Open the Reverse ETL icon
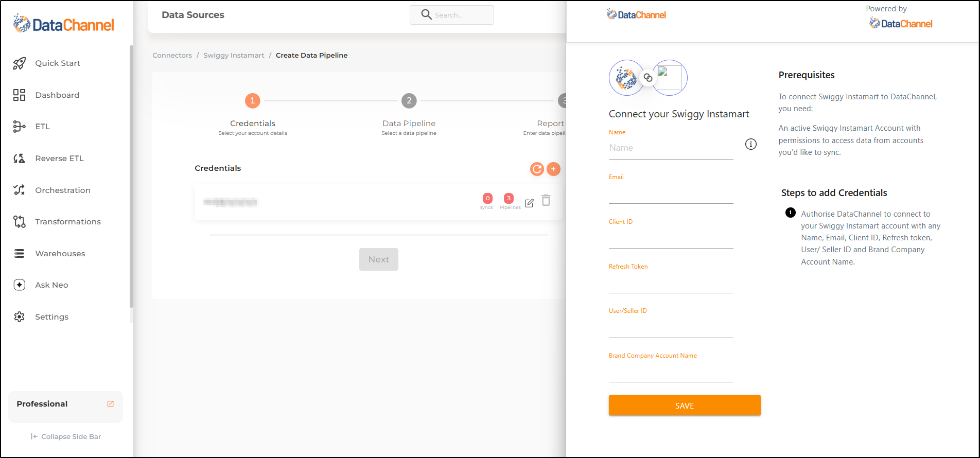The width and height of the screenshot is (980, 458). point(19,158)
